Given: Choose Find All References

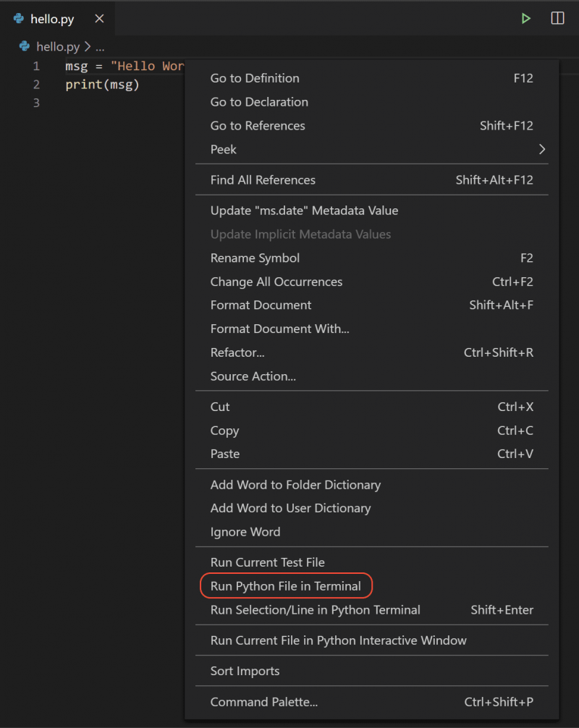Looking at the screenshot, I should coord(263,179).
